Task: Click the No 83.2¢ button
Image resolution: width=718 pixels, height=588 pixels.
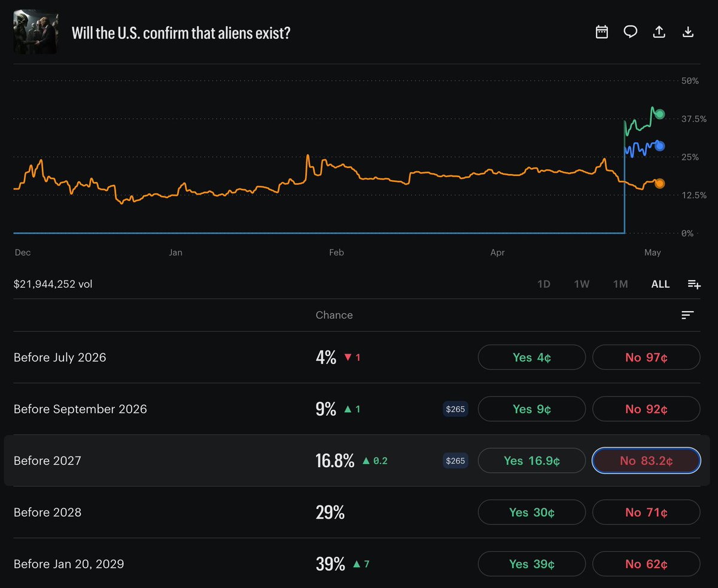Action: (x=646, y=461)
